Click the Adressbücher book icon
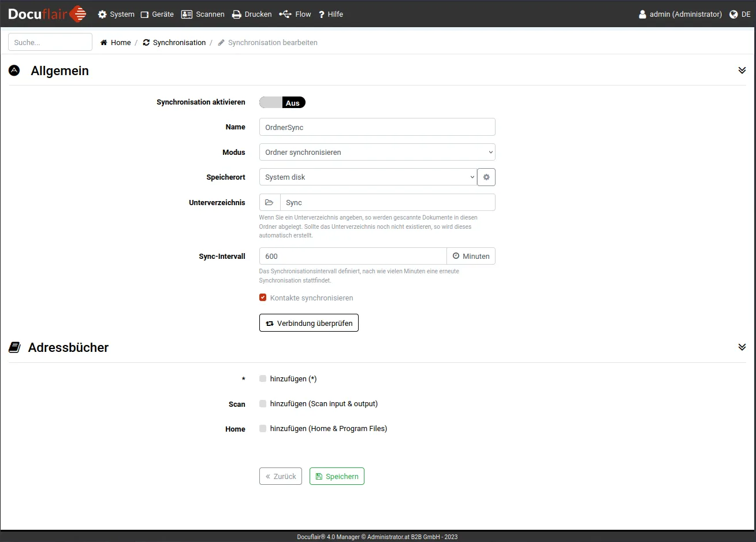This screenshot has width=756, height=542. [14, 347]
